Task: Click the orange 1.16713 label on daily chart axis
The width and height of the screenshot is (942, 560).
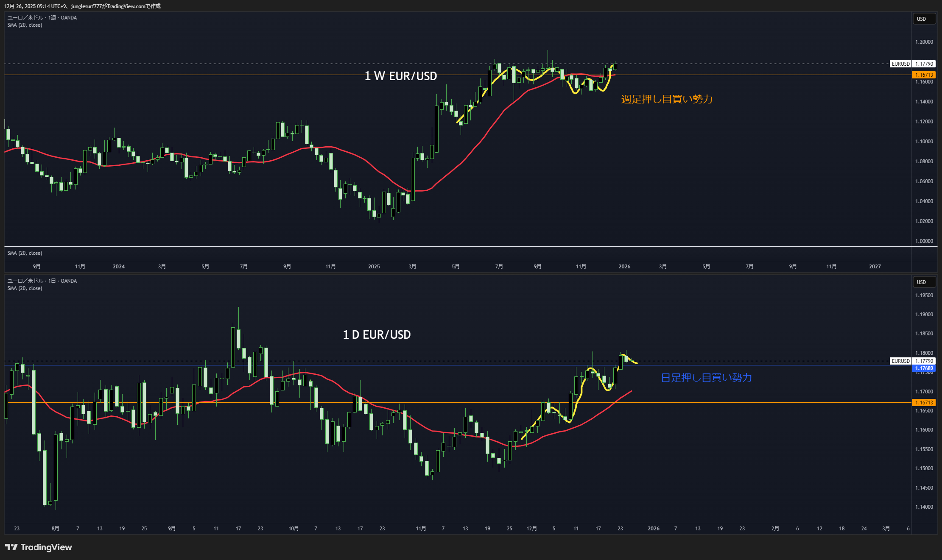Action: point(924,403)
